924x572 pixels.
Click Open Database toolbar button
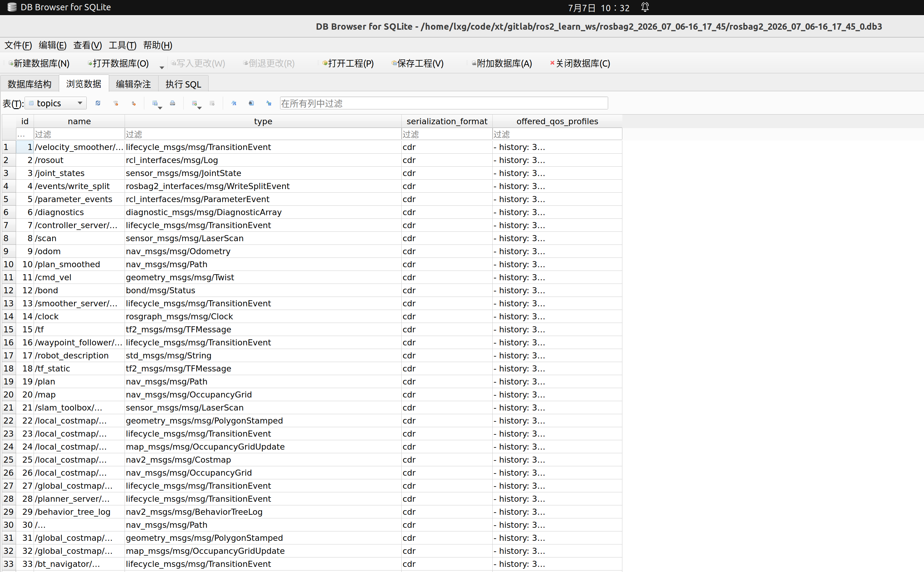point(119,63)
